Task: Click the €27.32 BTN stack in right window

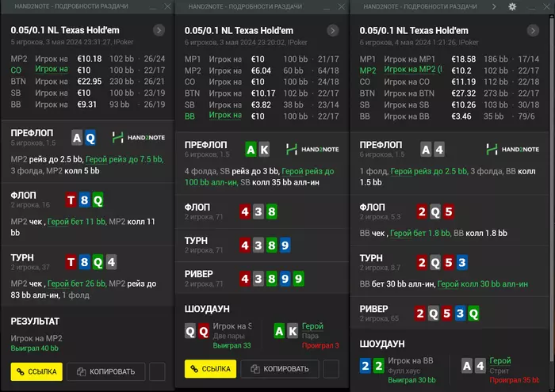Action: point(464,93)
